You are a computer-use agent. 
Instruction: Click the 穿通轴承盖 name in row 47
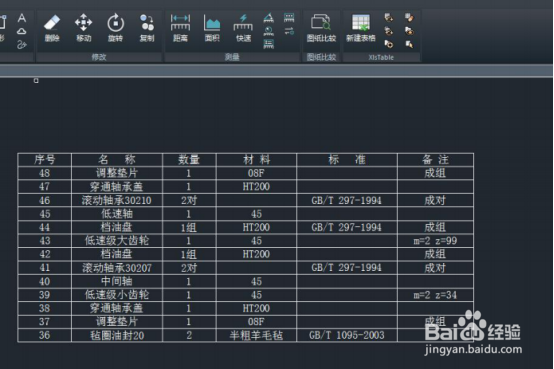pyautogui.click(x=117, y=187)
